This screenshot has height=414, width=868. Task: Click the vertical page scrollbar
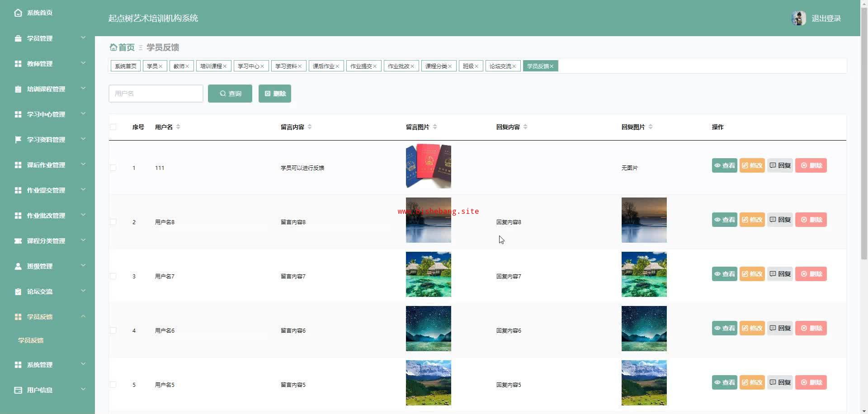tap(864, 136)
